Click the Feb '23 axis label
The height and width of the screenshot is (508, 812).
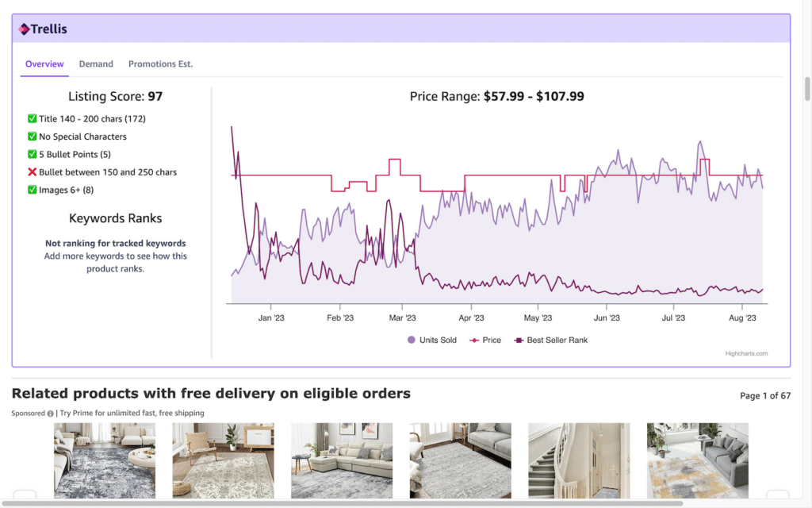pyautogui.click(x=340, y=317)
